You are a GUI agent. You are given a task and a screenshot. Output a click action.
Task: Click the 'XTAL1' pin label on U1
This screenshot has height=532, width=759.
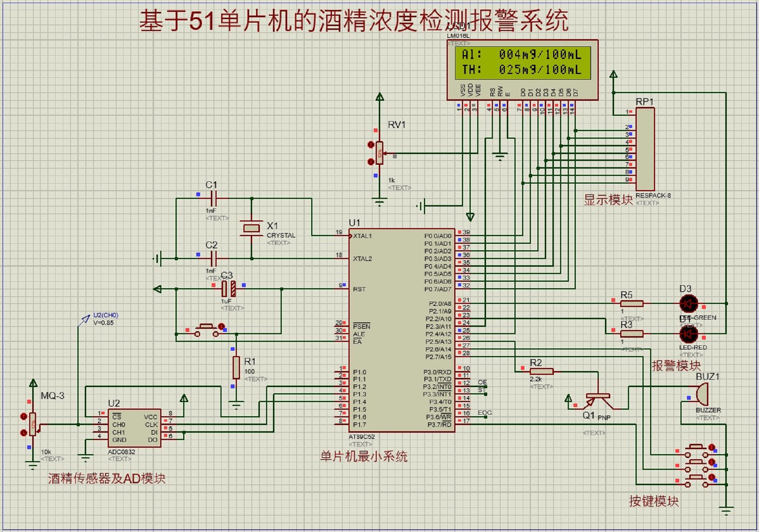pyautogui.click(x=363, y=236)
